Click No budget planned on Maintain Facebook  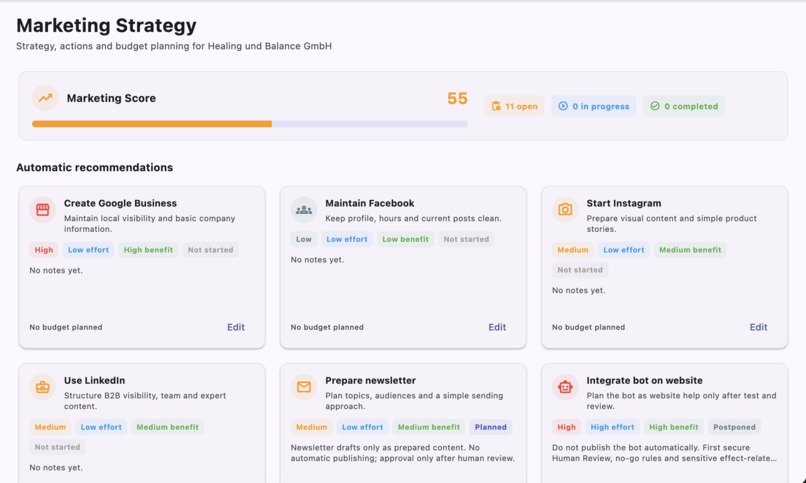(327, 327)
